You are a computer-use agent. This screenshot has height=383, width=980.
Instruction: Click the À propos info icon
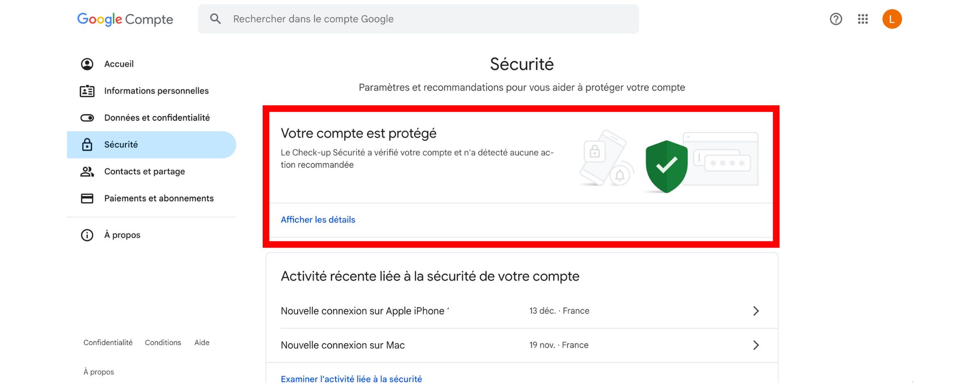click(87, 235)
